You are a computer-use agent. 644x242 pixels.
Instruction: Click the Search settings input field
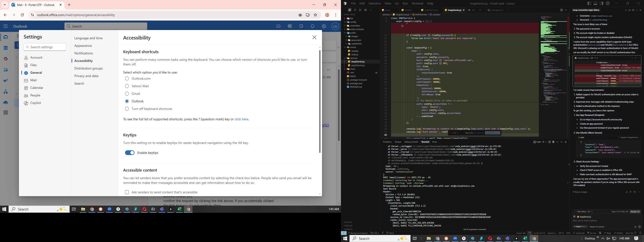click(x=45, y=47)
